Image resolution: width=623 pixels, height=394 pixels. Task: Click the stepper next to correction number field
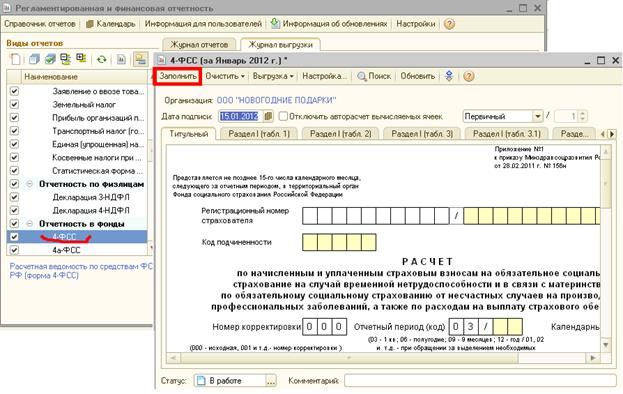582,116
